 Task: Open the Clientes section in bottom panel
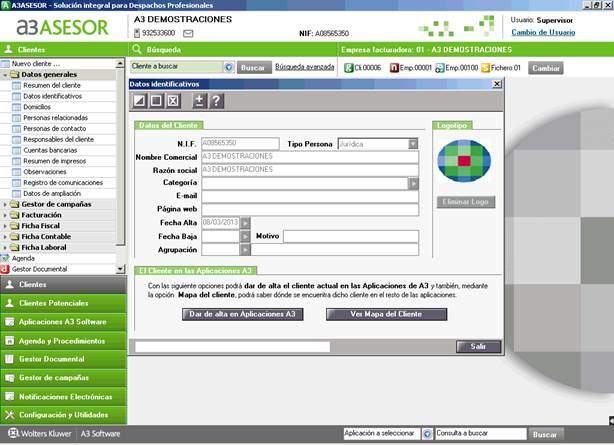coord(63,284)
